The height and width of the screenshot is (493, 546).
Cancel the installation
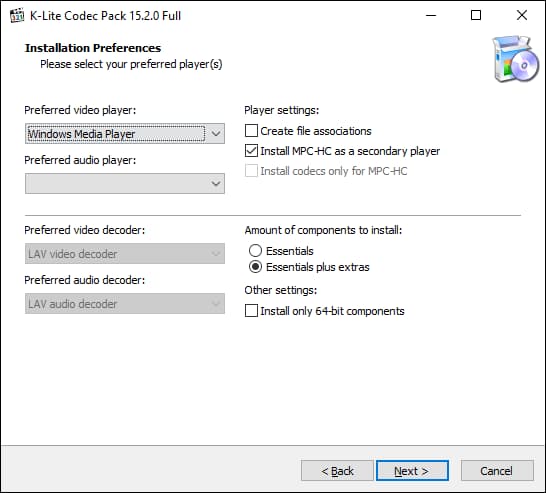[497, 471]
